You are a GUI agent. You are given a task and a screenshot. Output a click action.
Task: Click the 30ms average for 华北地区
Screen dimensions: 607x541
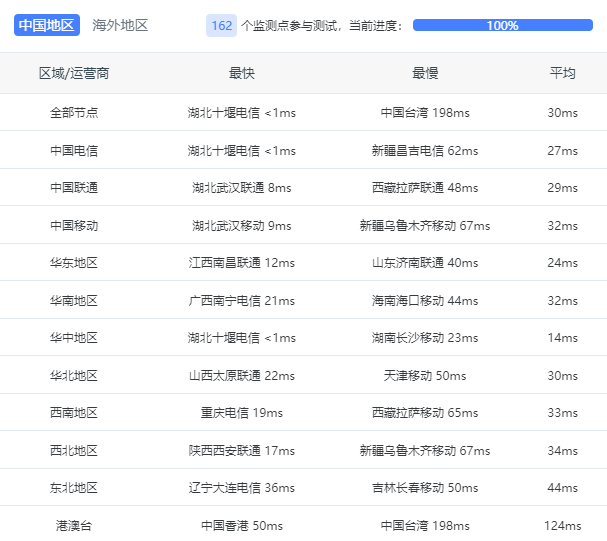562,376
